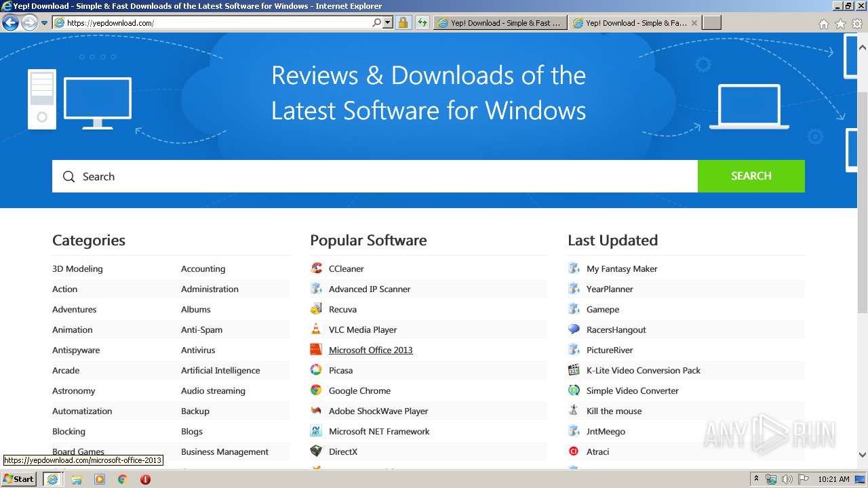
Task: Click the refresh page icon
Action: [422, 22]
